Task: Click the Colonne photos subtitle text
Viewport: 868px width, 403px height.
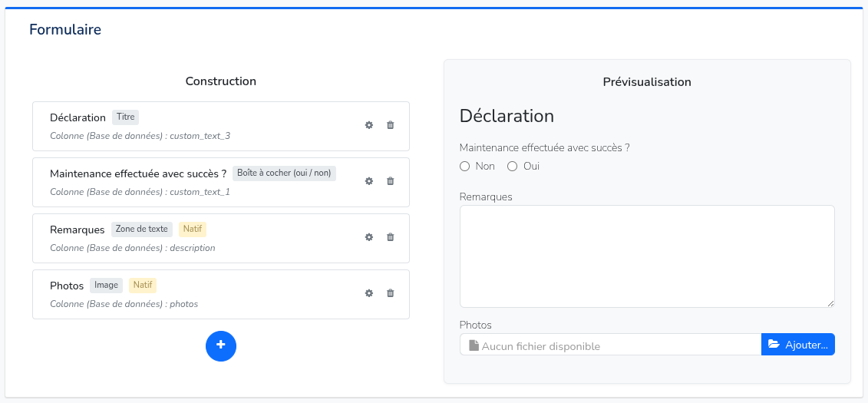Action: coord(124,304)
